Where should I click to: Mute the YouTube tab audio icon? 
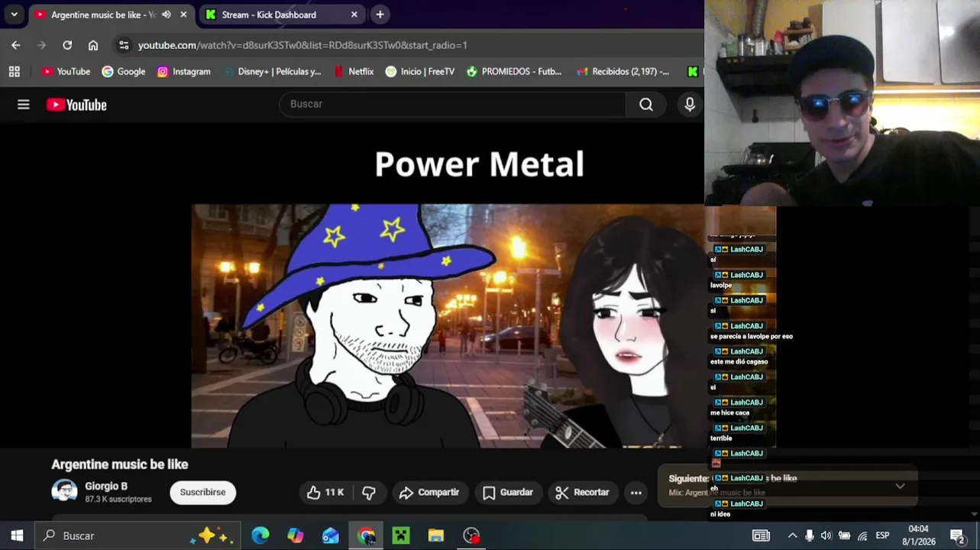click(x=167, y=15)
